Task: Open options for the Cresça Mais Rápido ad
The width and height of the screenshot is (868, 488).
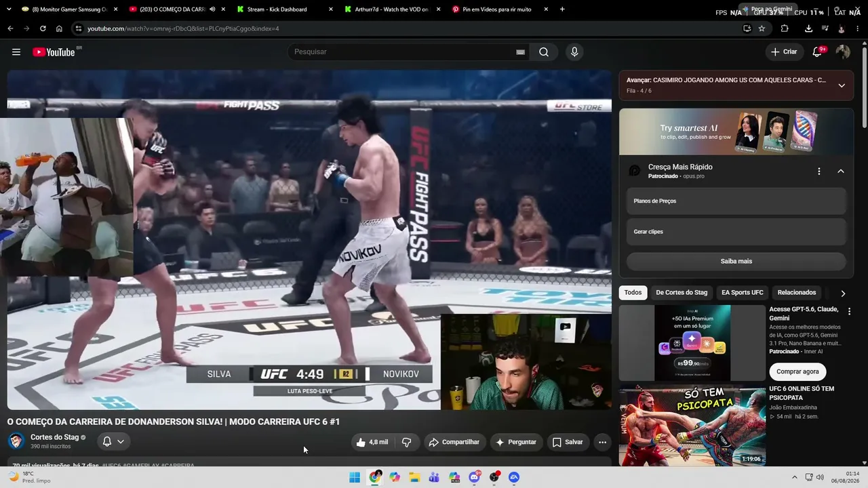Action: [x=819, y=171]
